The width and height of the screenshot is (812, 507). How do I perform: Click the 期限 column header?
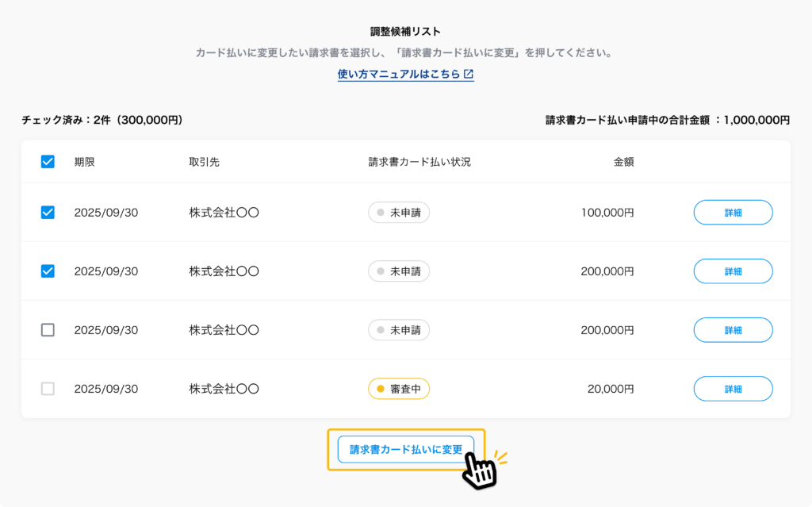click(x=85, y=162)
